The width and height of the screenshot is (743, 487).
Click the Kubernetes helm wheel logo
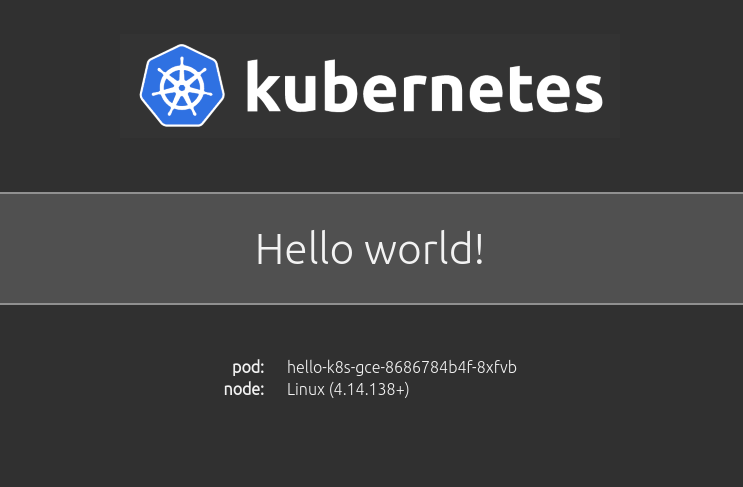pos(182,86)
